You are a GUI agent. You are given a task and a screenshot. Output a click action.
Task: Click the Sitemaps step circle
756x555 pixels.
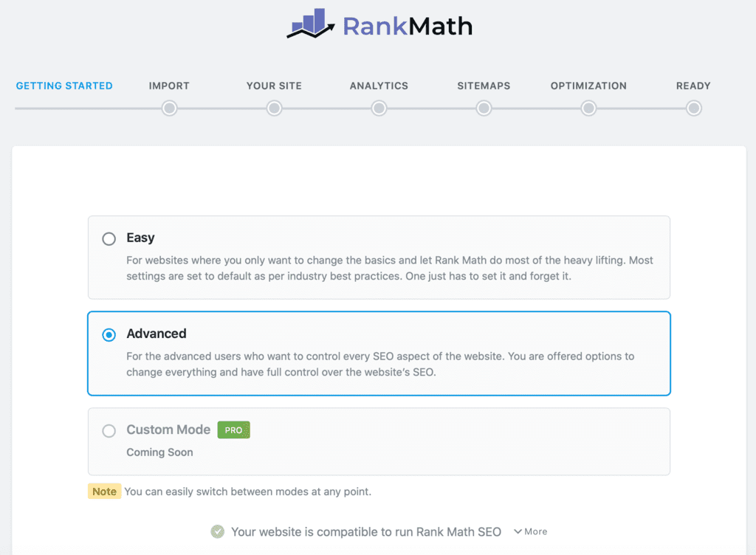[484, 108]
